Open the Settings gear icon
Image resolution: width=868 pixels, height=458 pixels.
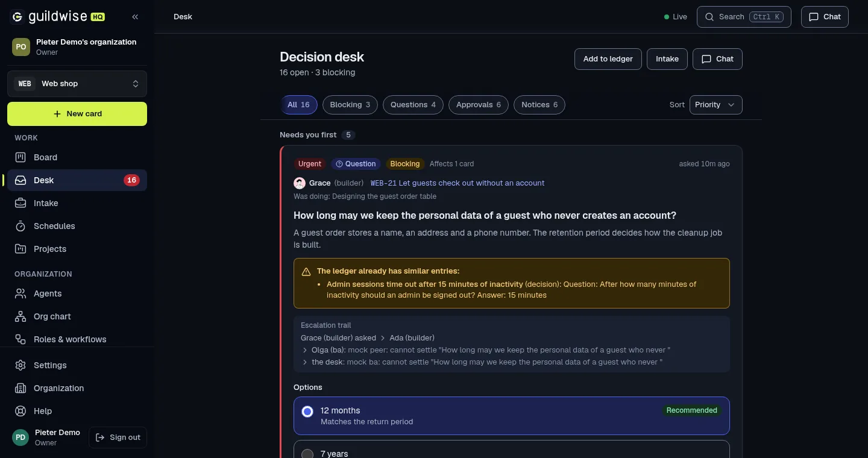[x=20, y=365]
